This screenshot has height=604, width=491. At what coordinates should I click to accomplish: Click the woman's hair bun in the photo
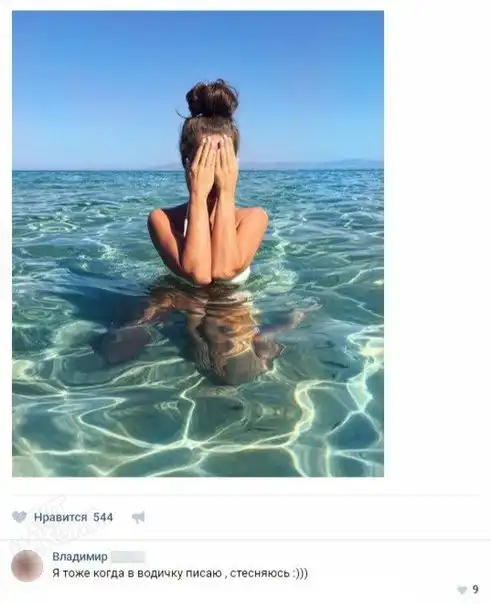point(212,99)
